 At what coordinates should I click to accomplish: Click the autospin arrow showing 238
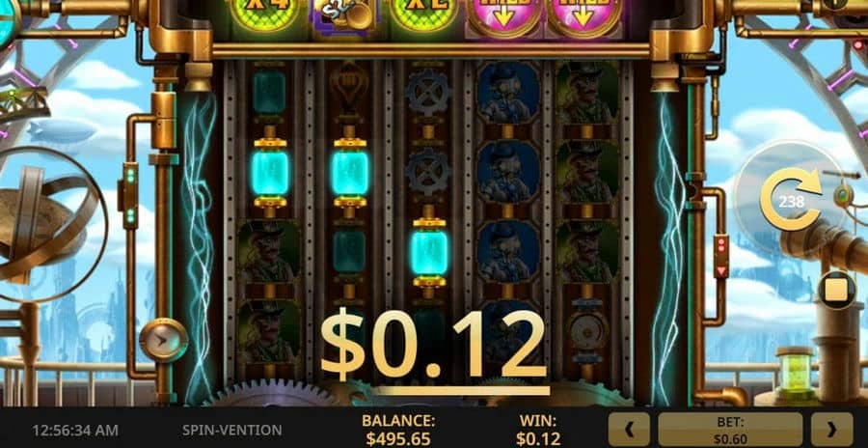pos(791,200)
